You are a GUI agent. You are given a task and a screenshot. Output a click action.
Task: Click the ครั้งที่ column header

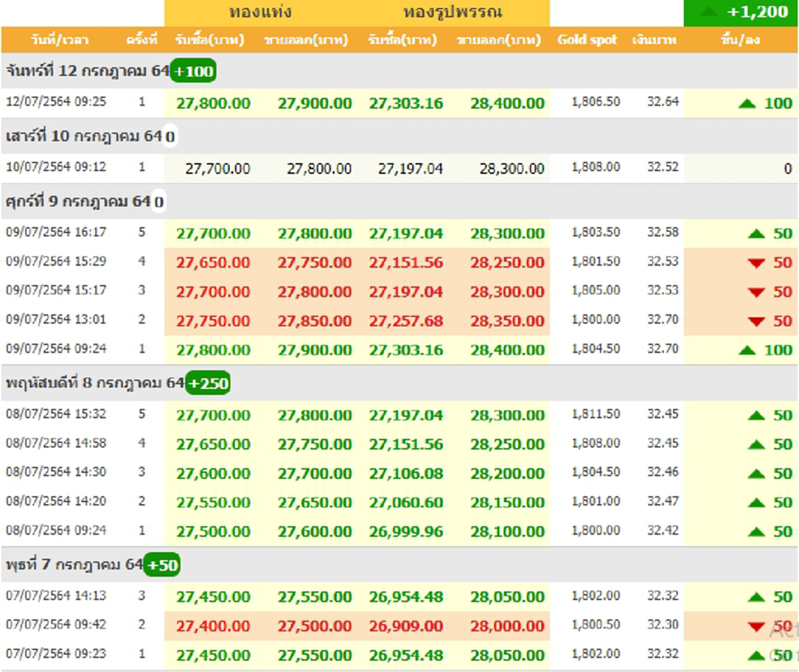141,40
